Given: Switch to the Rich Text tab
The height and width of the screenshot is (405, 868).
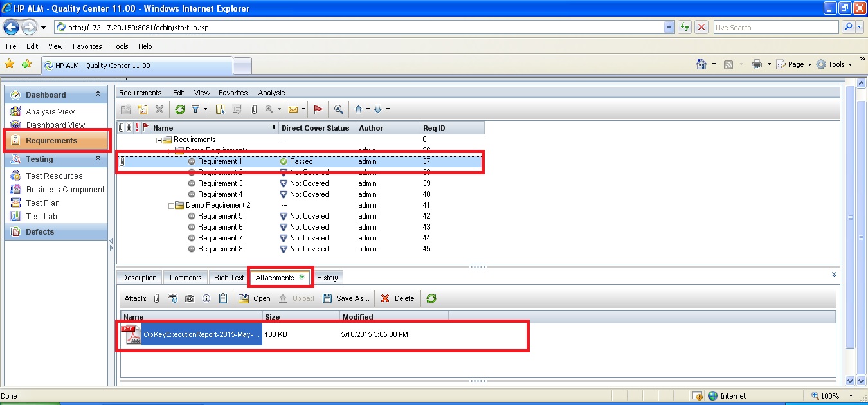Looking at the screenshot, I should point(229,278).
